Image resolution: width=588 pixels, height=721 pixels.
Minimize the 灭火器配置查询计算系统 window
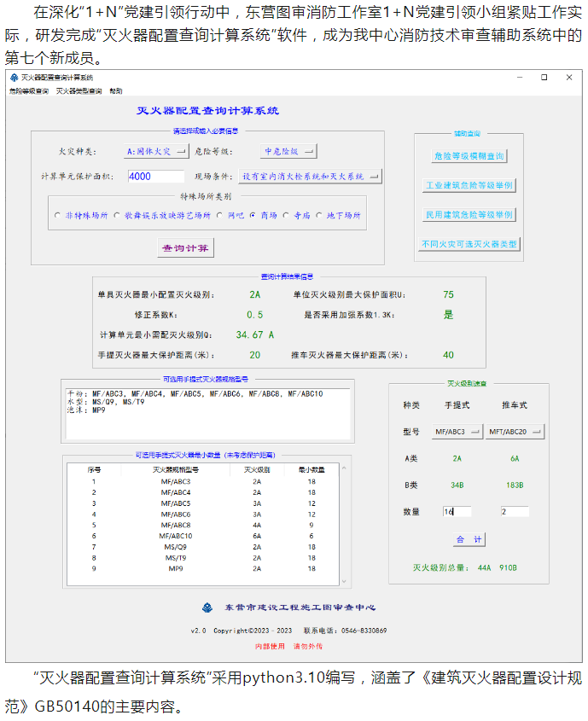pos(520,78)
